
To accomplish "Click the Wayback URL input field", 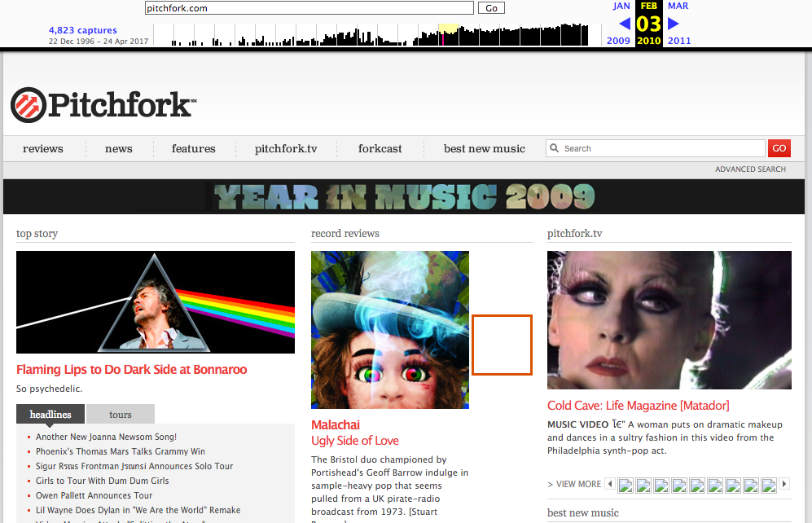I will 309,8.
